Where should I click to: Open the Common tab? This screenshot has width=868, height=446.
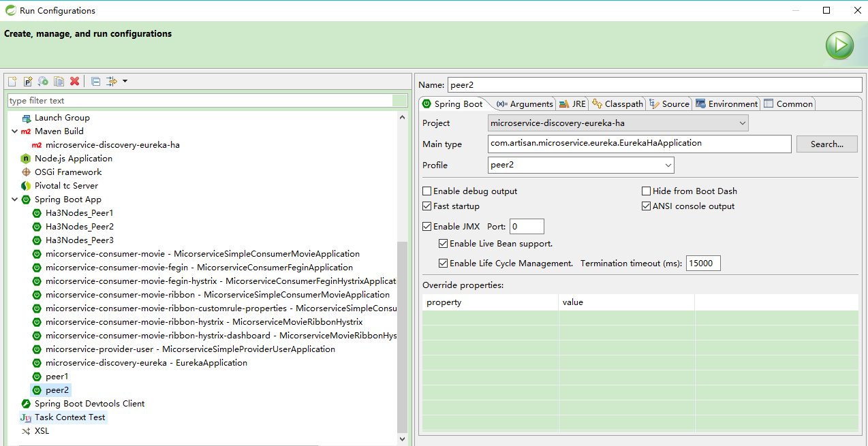click(788, 103)
